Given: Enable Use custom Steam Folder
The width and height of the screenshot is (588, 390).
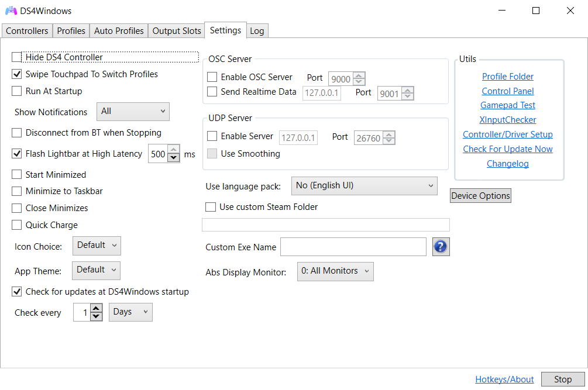Looking at the screenshot, I should [211, 207].
